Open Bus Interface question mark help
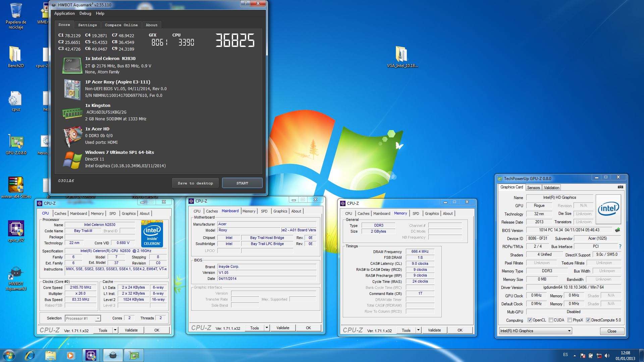 (x=620, y=246)
